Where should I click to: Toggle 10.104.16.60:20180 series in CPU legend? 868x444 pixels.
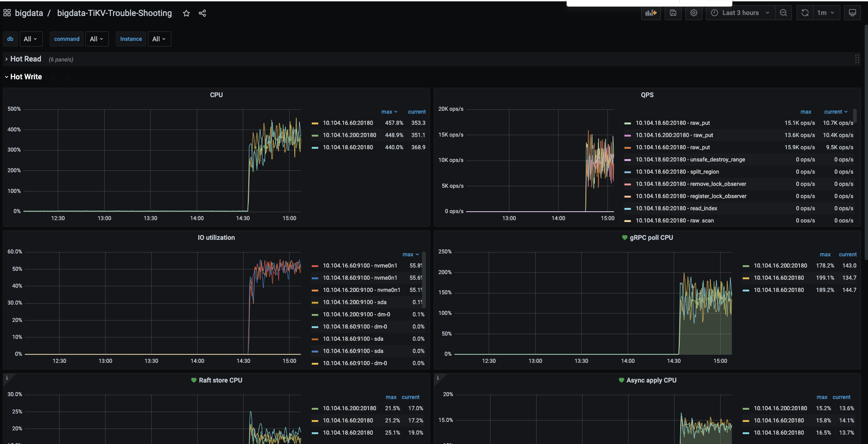pos(347,123)
